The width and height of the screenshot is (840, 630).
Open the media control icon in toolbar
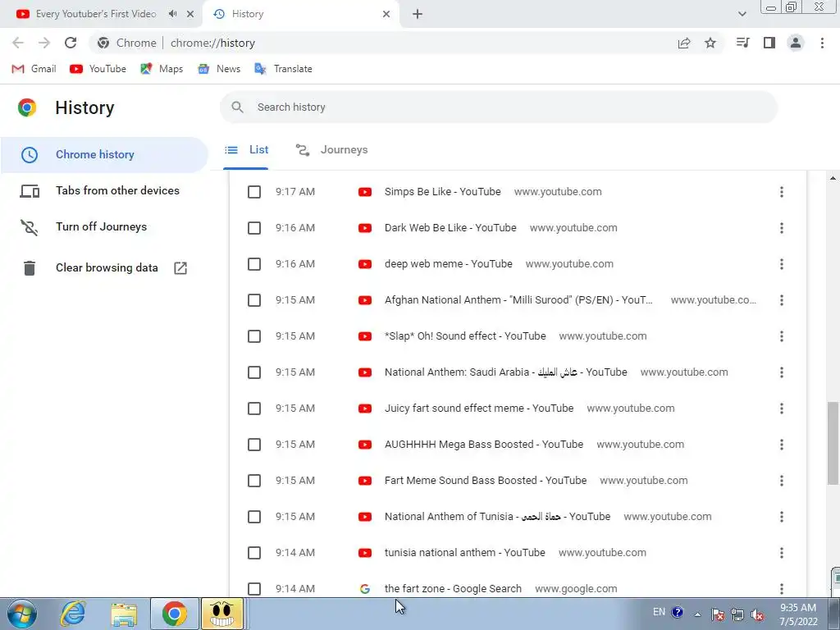tap(742, 43)
